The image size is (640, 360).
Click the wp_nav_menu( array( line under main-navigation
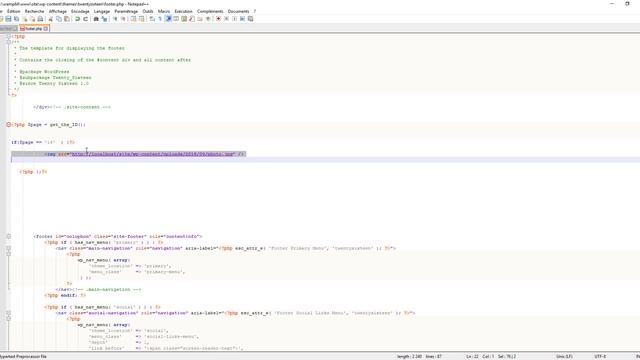coord(104,260)
